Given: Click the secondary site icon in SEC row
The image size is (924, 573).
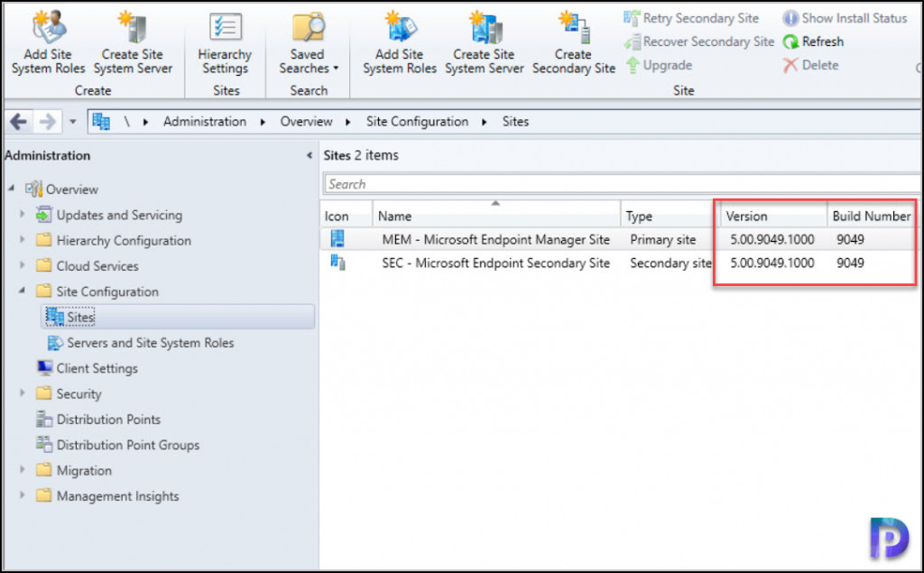Looking at the screenshot, I should (x=337, y=263).
